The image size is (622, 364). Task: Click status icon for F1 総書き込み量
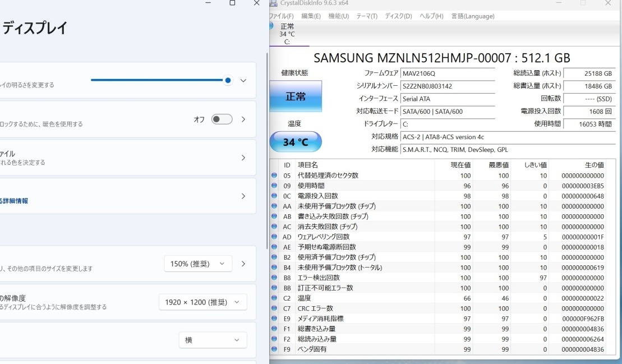274,329
